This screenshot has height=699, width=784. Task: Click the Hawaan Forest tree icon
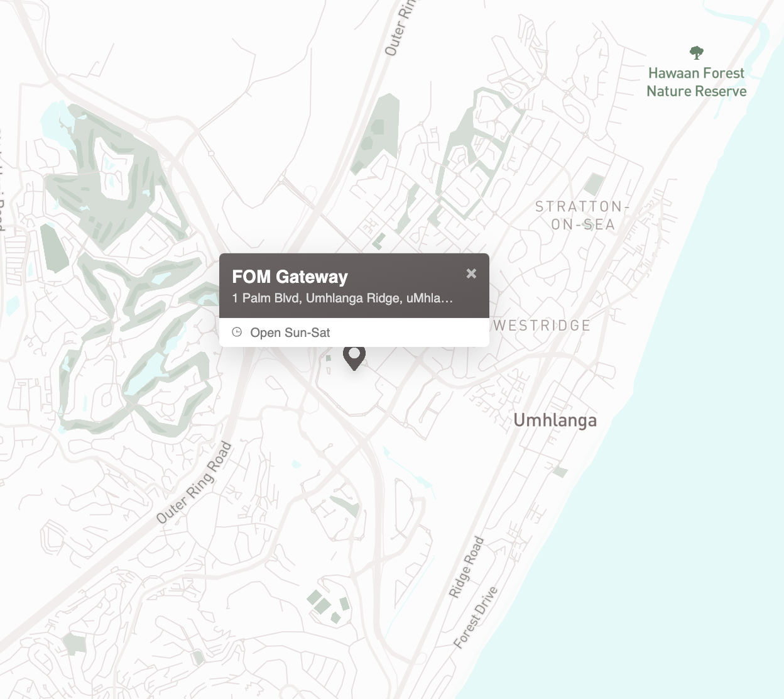[x=696, y=53]
